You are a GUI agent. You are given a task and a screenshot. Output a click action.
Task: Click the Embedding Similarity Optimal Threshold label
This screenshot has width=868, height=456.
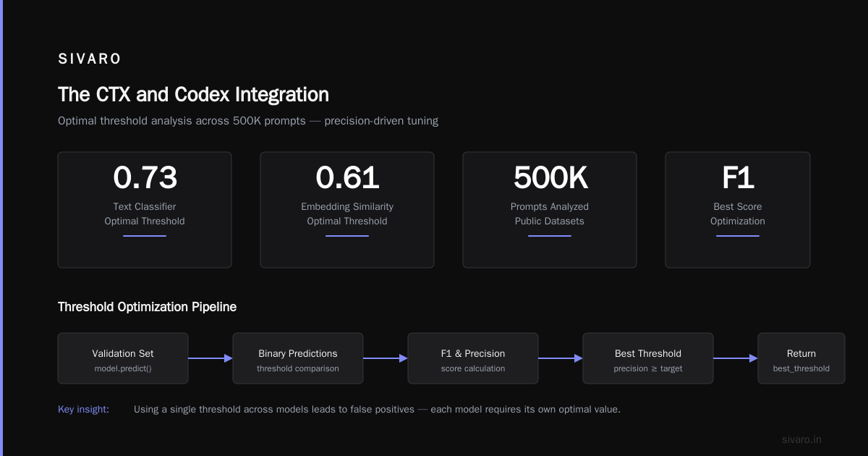[347, 214]
